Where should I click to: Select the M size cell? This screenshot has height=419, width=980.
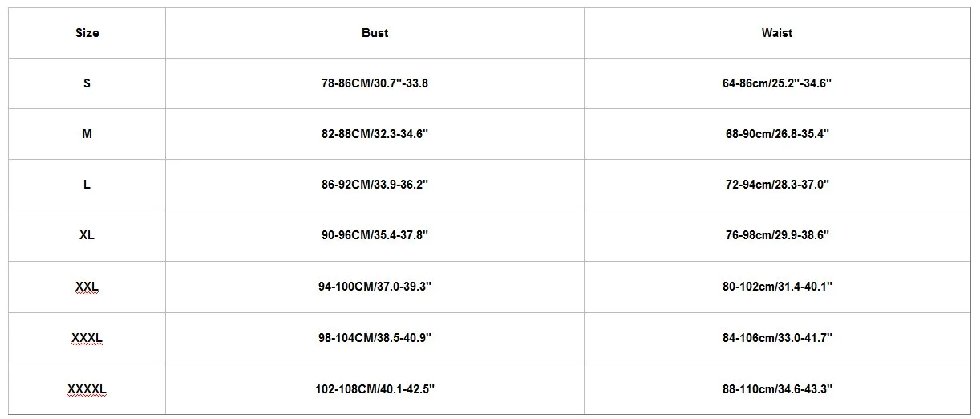click(x=87, y=134)
